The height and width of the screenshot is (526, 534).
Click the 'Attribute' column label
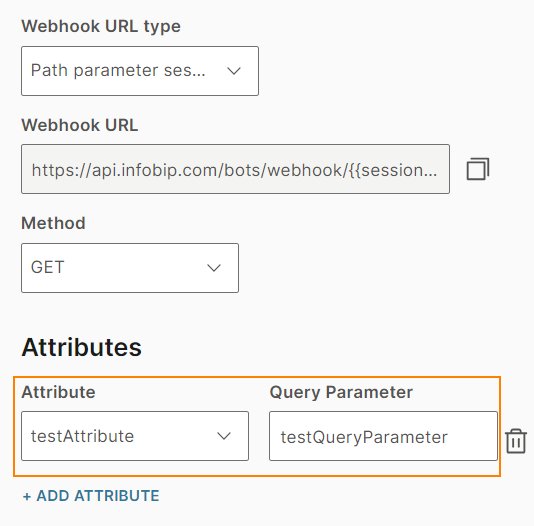pos(58,392)
